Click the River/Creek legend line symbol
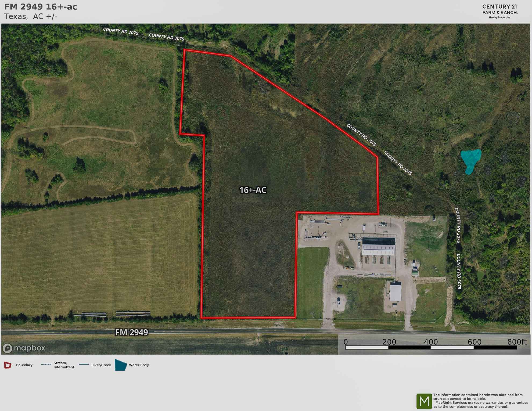Screen dimensions: 532x411 (84, 364)
